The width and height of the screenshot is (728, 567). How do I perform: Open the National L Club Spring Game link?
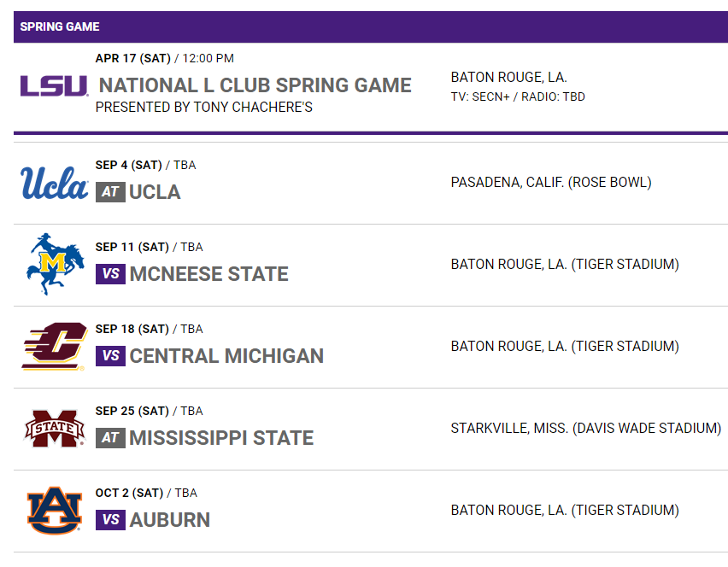[255, 85]
